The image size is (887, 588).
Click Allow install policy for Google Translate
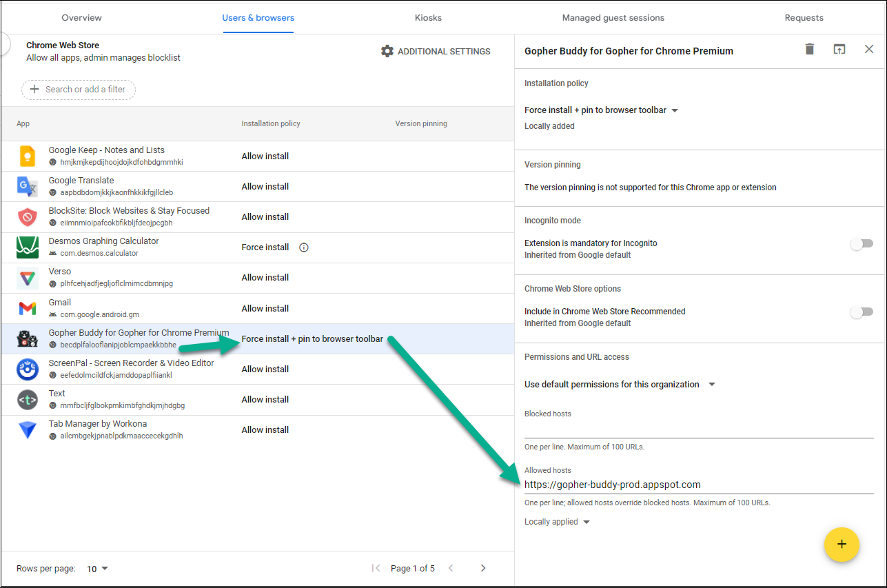265,187
